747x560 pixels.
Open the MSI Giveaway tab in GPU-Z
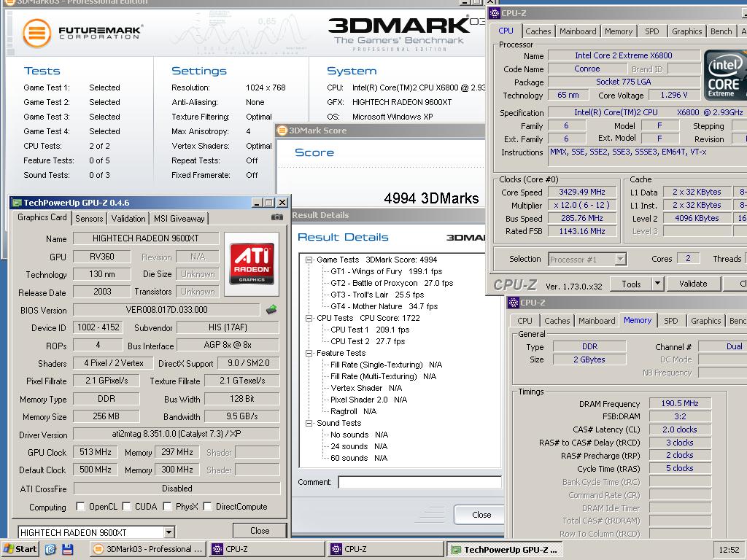tap(179, 219)
